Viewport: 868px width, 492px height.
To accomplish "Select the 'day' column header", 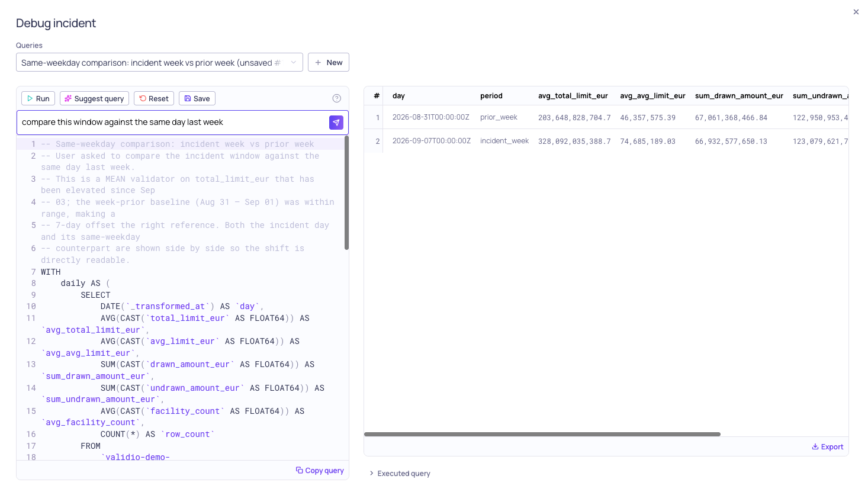I will pyautogui.click(x=398, y=96).
